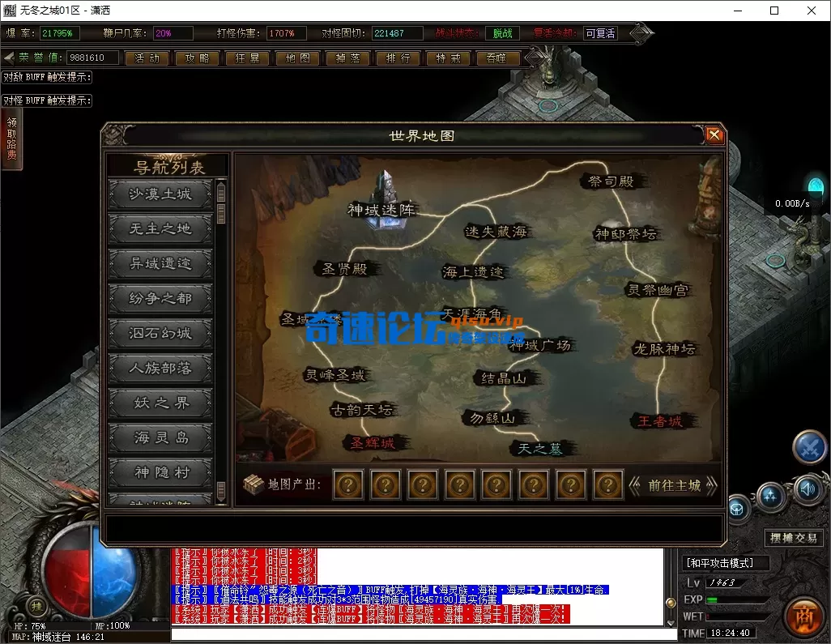
Task: Click the chat input field
Action: pos(424,634)
